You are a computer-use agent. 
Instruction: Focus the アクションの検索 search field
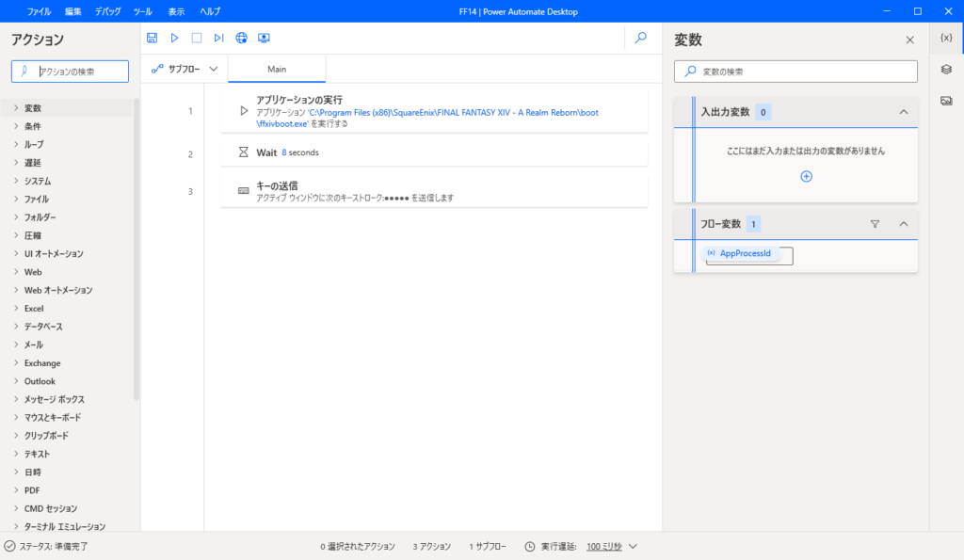[70, 72]
